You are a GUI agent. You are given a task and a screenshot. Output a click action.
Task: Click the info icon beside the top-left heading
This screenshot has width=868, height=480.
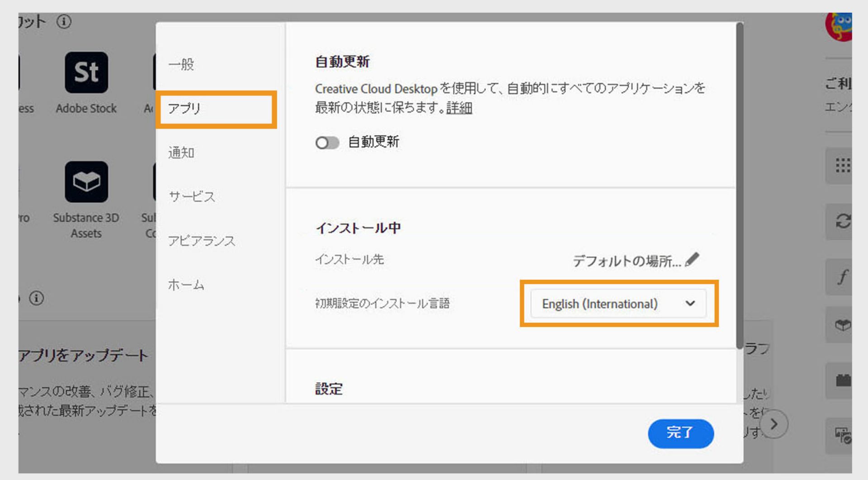point(64,22)
